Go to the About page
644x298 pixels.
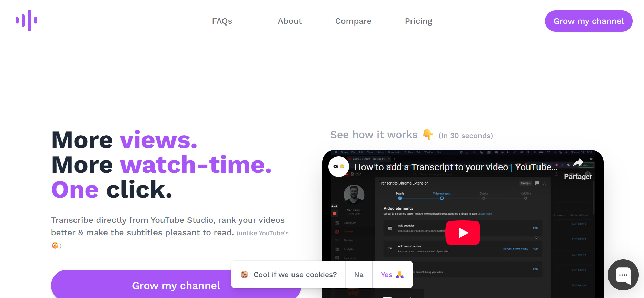(x=290, y=21)
